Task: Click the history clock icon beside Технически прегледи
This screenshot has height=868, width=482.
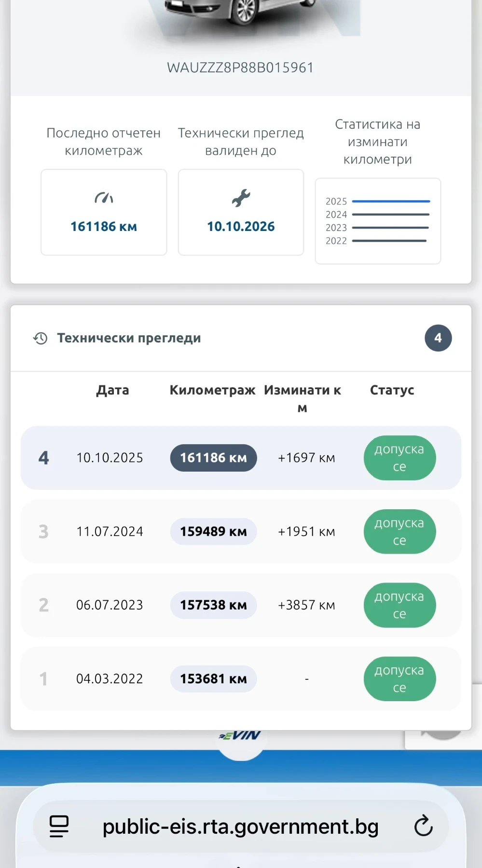Action: pos(41,338)
